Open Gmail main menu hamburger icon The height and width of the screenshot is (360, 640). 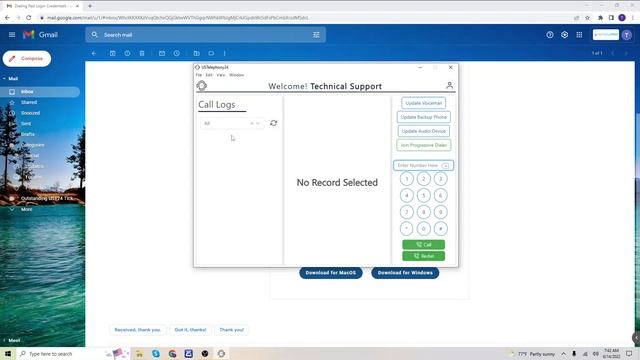[x=12, y=35]
